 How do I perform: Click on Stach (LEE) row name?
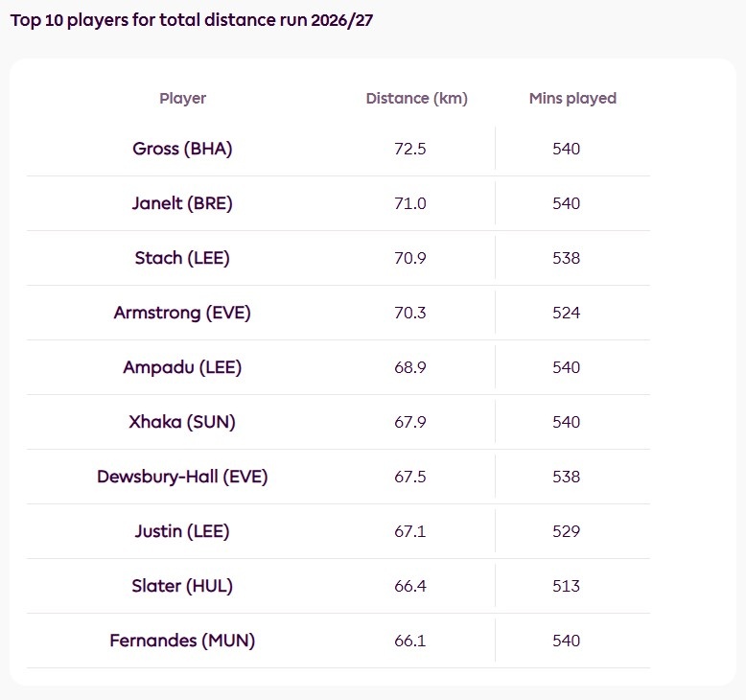click(x=182, y=258)
